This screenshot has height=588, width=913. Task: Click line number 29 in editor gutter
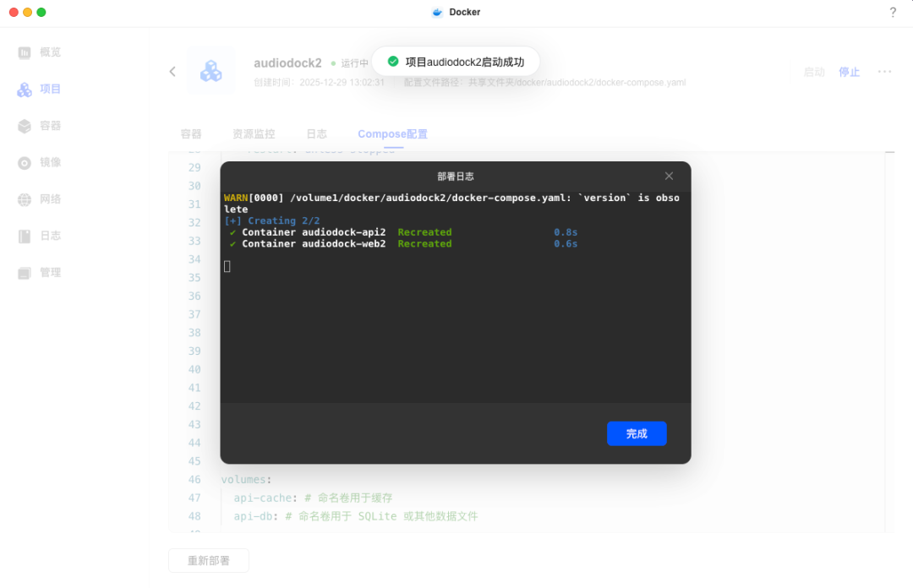(194, 167)
